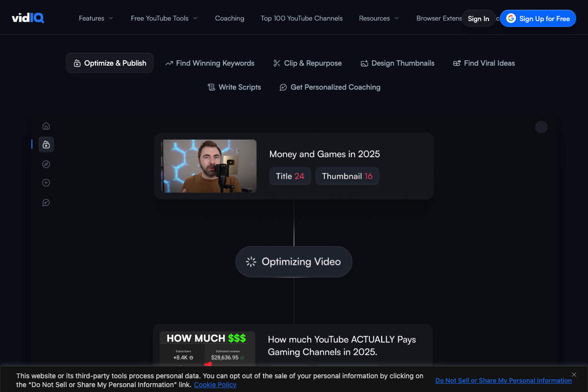This screenshot has width=588, height=392.
Task: Select the Clip & Repurpose tab
Action: (x=307, y=63)
